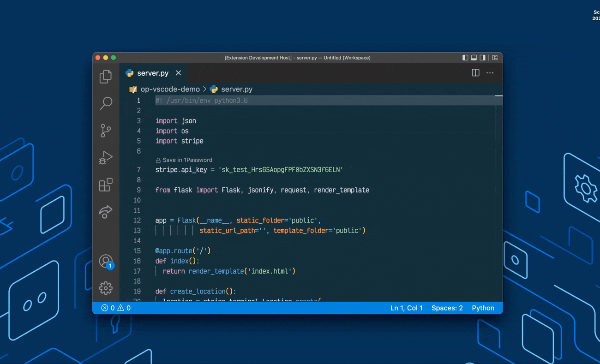The height and width of the screenshot is (364, 600).
Task: Open the Manage settings gear icon
Action: click(106, 288)
